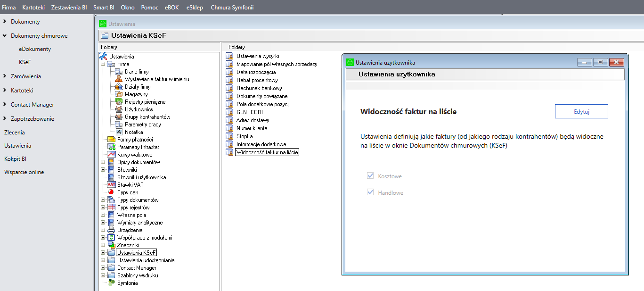Select the Formy płatności icon
Viewport: 644px width, 291px height.
[x=111, y=140]
